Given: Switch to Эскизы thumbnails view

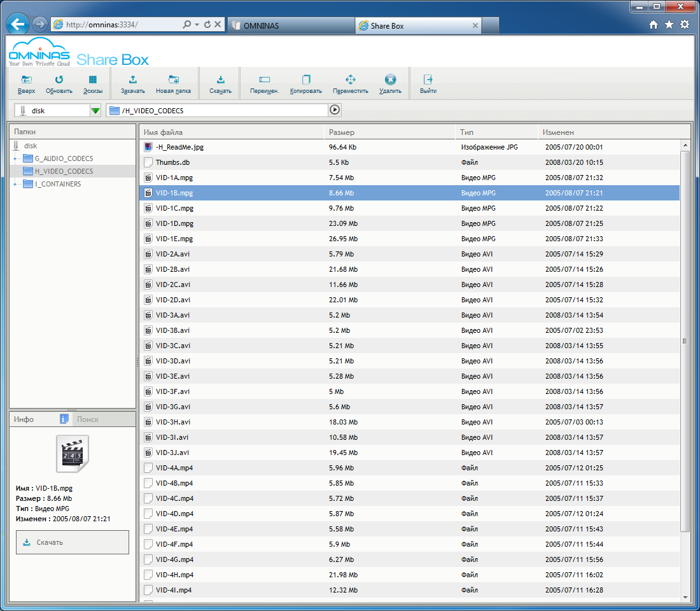Looking at the screenshot, I should click(93, 80).
